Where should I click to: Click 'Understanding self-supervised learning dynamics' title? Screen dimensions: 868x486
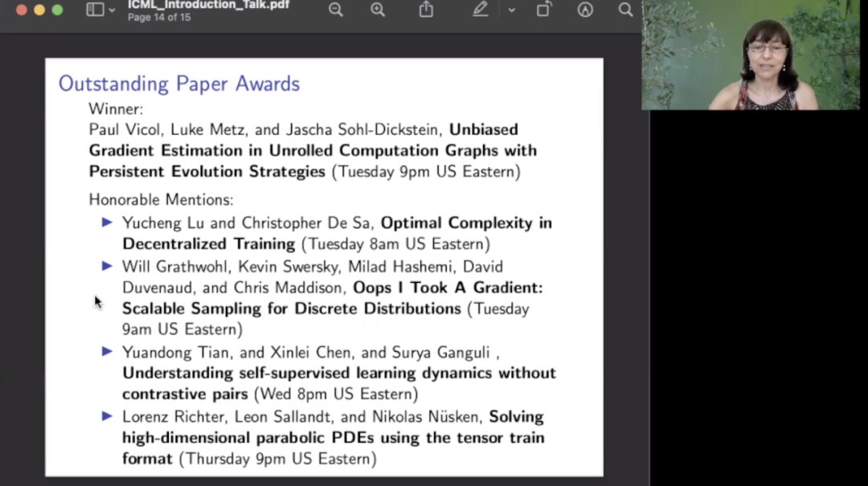click(339, 383)
